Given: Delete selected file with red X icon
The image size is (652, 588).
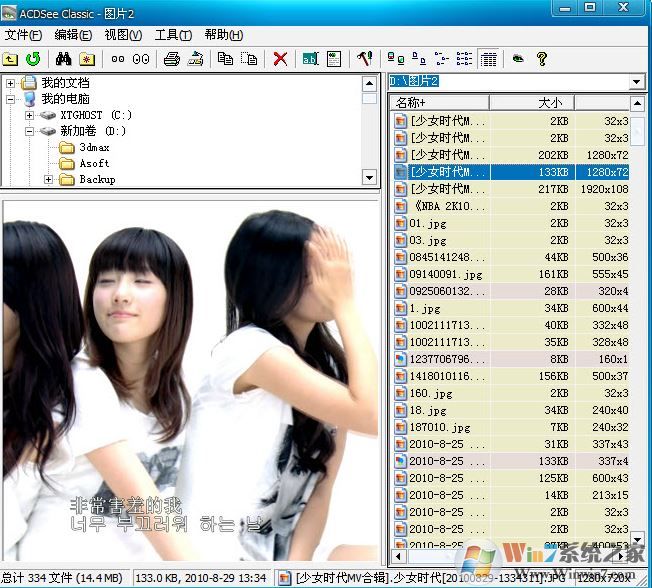Looking at the screenshot, I should [x=280, y=59].
